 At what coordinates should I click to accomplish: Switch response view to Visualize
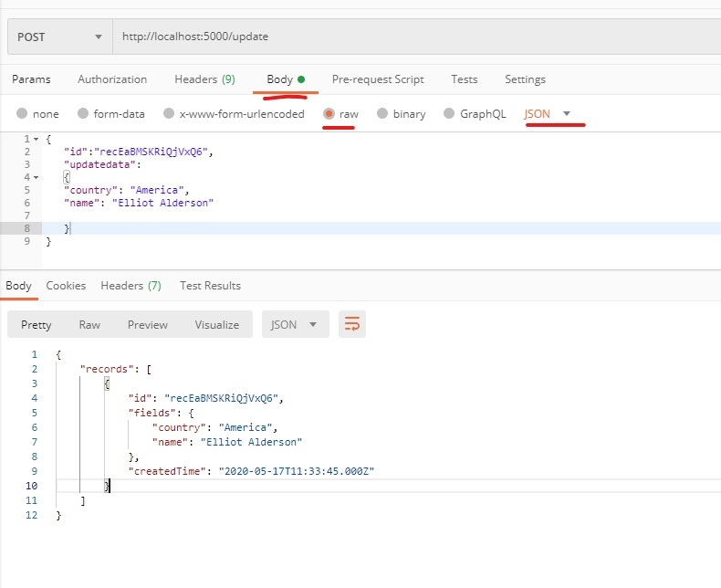click(x=216, y=324)
